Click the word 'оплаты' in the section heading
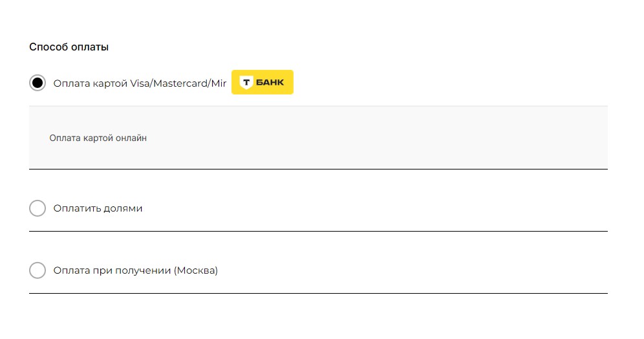Viewport: 644px width, 339px height. coord(91,47)
